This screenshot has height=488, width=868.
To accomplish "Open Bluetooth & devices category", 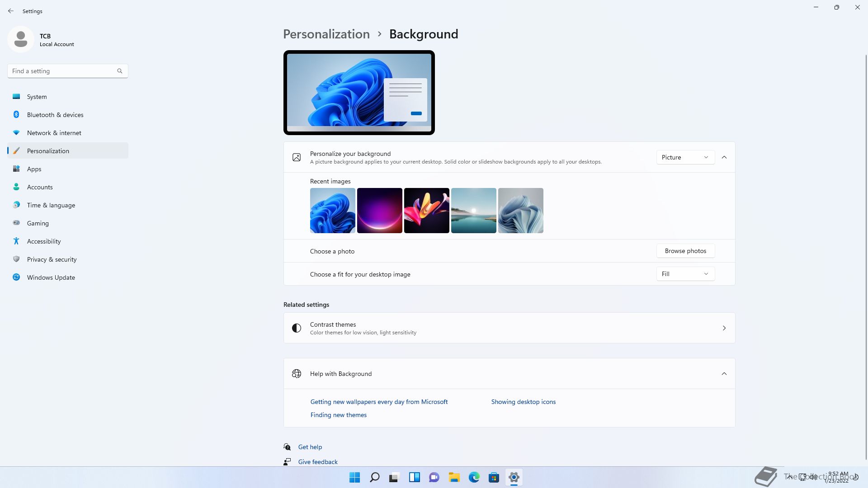I will [x=68, y=115].
